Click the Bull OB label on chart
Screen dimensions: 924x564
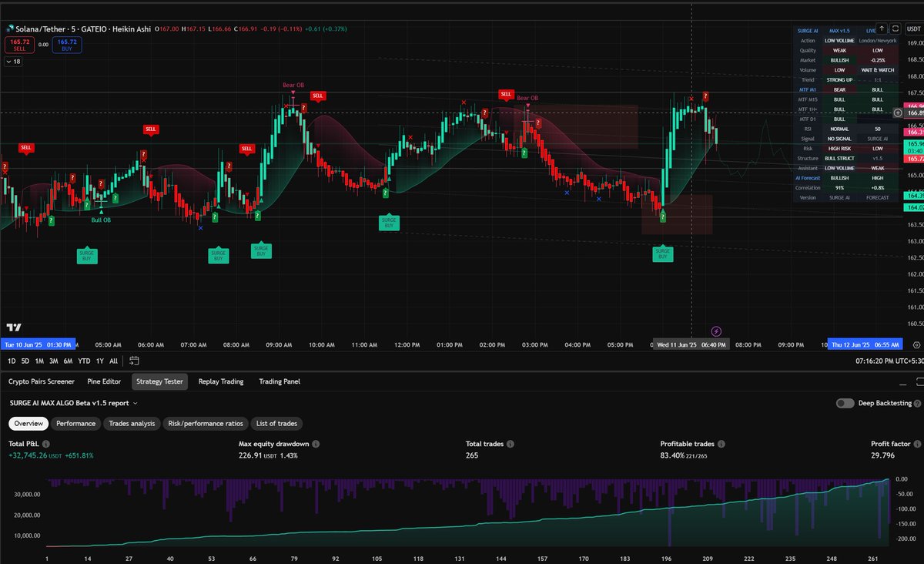pos(102,220)
